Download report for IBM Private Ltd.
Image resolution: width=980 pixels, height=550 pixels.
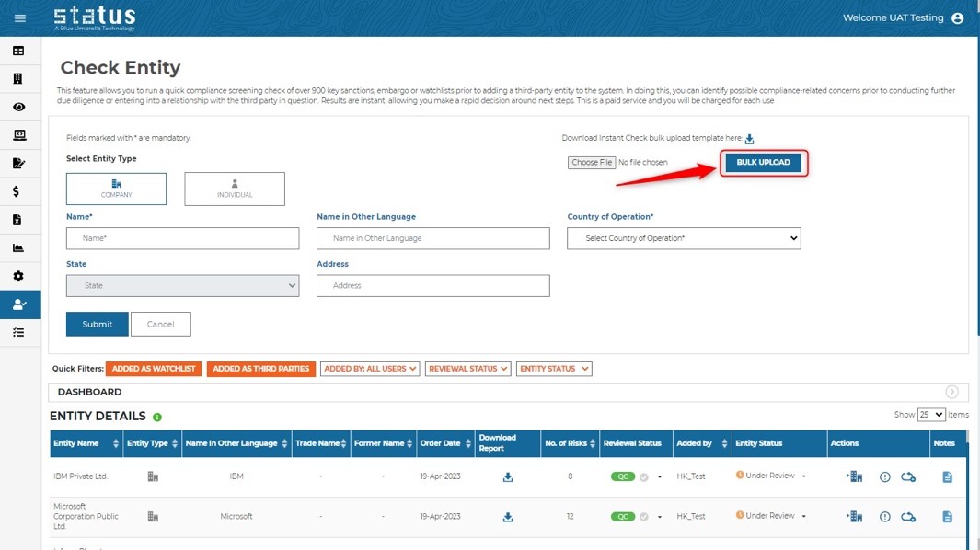point(507,477)
